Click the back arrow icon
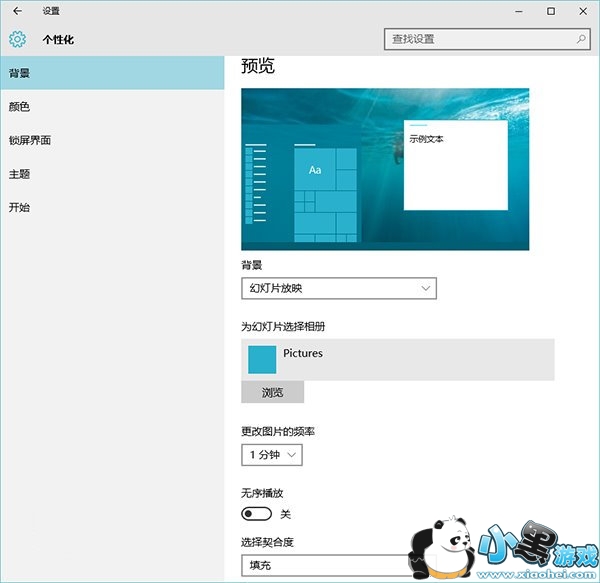This screenshot has width=600, height=583. point(17,11)
